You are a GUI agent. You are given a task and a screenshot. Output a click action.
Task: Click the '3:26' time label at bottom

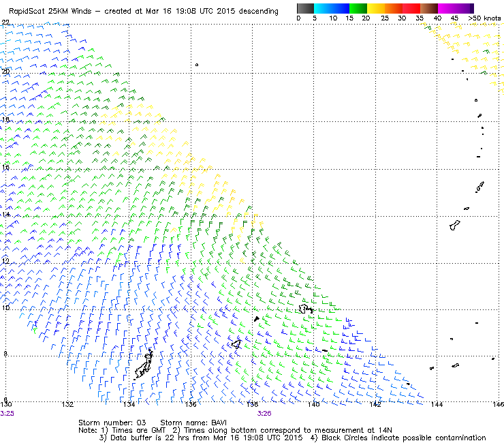[264, 414]
